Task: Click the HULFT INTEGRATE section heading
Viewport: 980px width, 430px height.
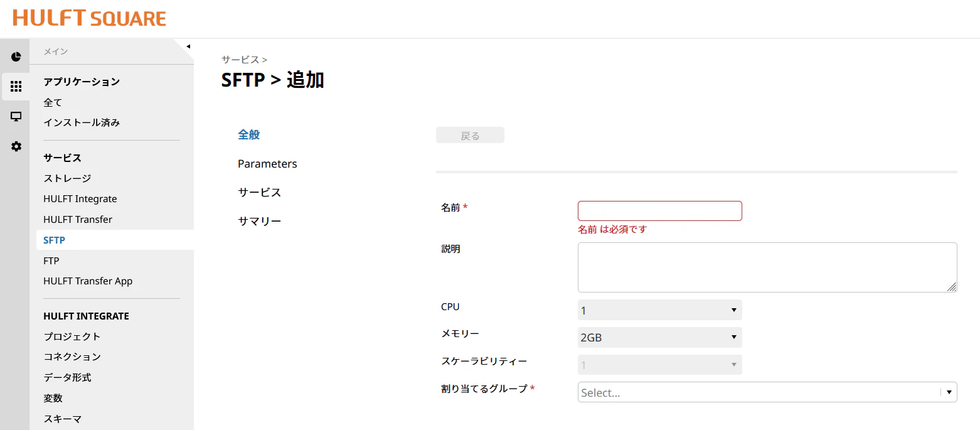Action: (x=86, y=316)
